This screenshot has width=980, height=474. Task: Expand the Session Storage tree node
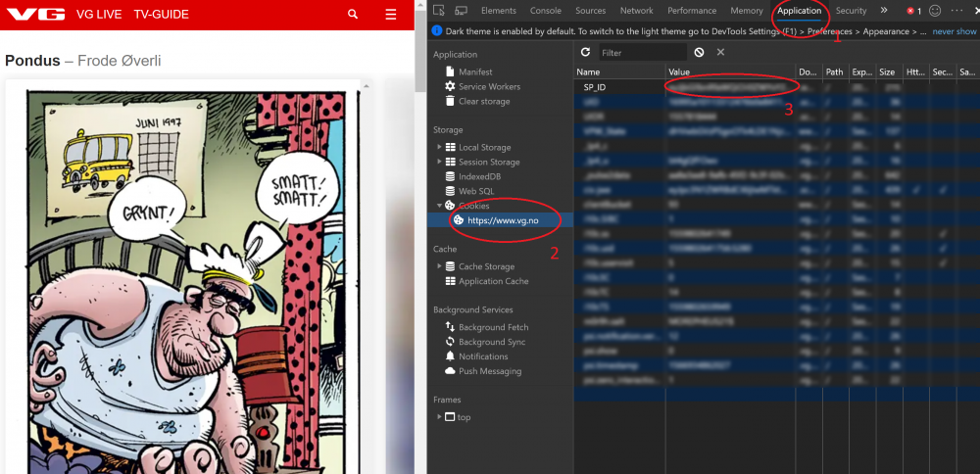coord(440,163)
